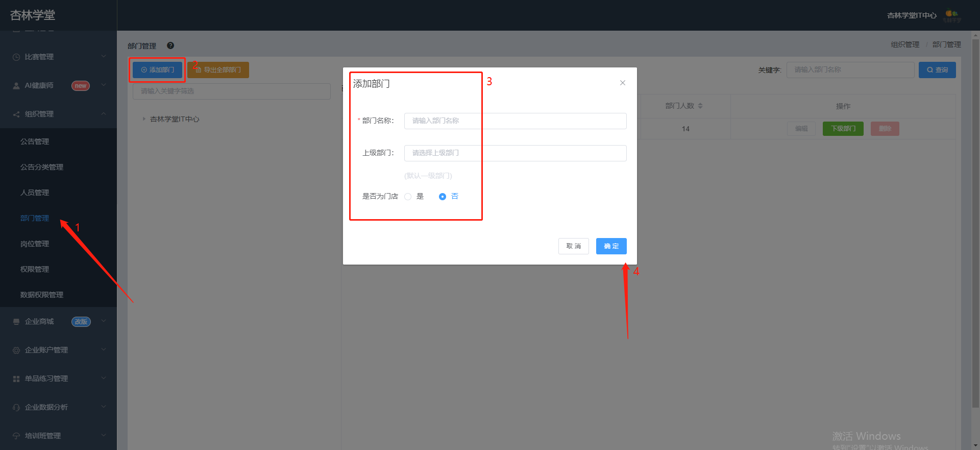Click the 查询 search button
The width and height of the screenshot is (980, 450).
(x=937, y=70)
